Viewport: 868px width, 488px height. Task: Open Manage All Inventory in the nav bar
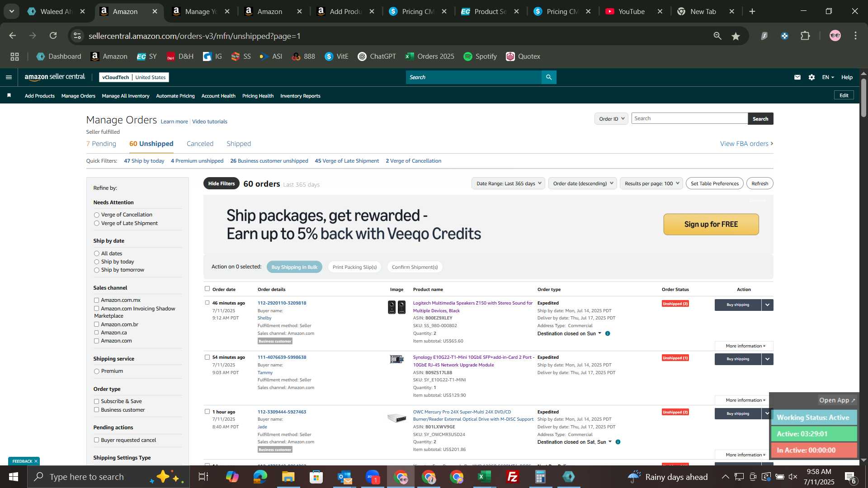point(126,96)
